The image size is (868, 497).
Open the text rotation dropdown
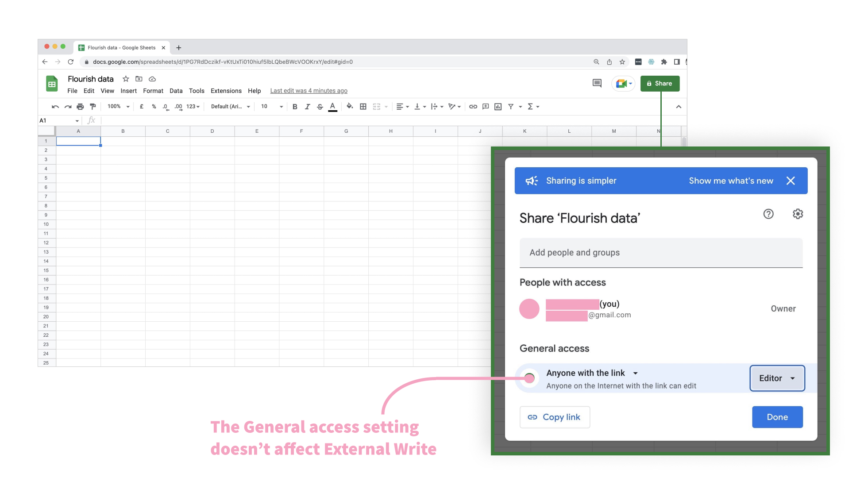[455, 107]
